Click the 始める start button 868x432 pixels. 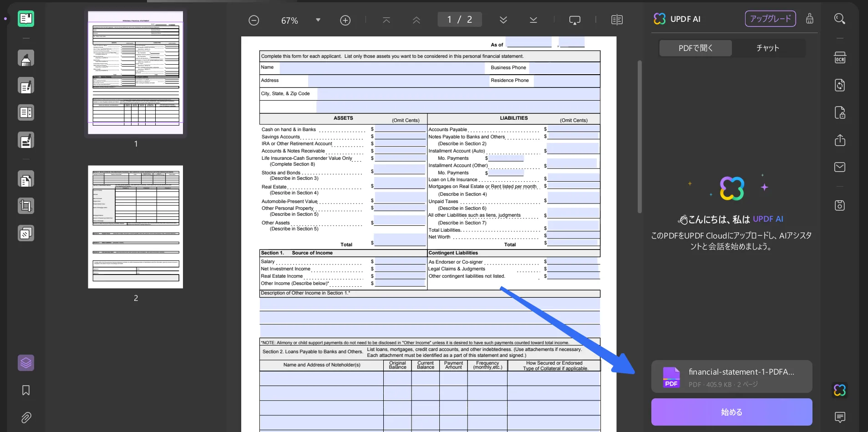[731, 412]
